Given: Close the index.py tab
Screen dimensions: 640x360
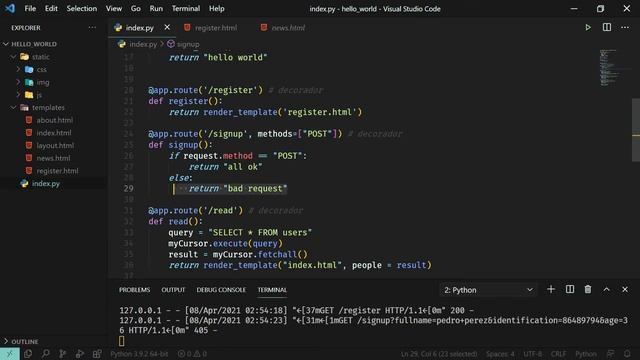Looking at the screenshot, I should pos(167,27).
